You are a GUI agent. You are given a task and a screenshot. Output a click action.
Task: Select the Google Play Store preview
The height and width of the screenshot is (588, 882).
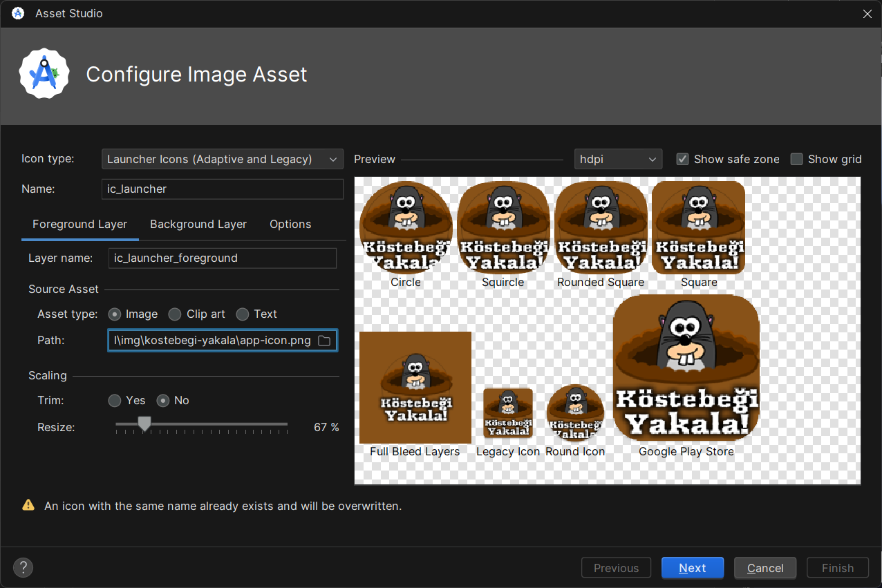[x=686, y=368]
